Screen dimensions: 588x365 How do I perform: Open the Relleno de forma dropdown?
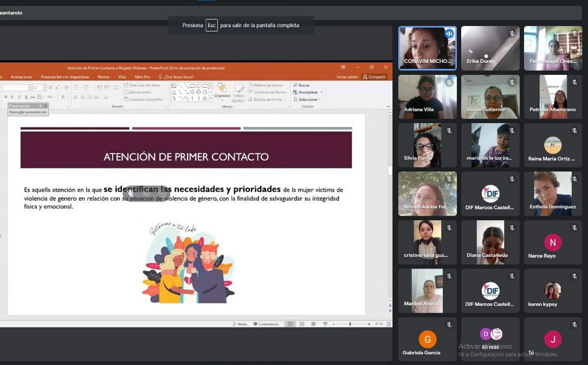click(284, 85)
